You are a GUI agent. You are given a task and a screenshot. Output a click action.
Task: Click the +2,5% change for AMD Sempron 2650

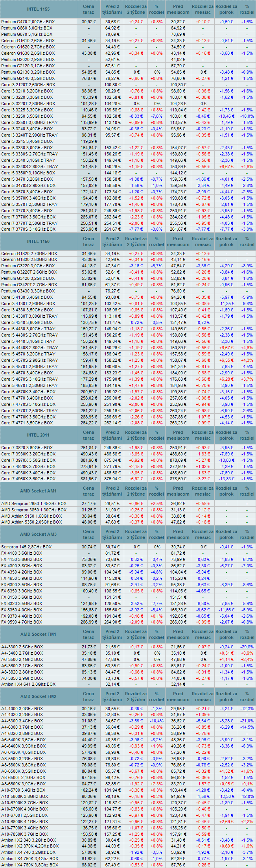click(x=157, y=504)
